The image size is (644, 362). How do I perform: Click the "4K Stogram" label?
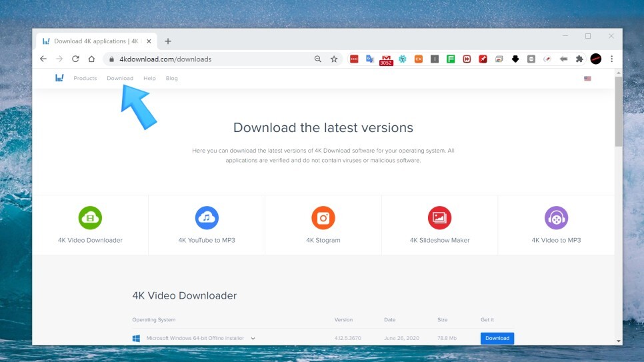[x=323, y=240]
